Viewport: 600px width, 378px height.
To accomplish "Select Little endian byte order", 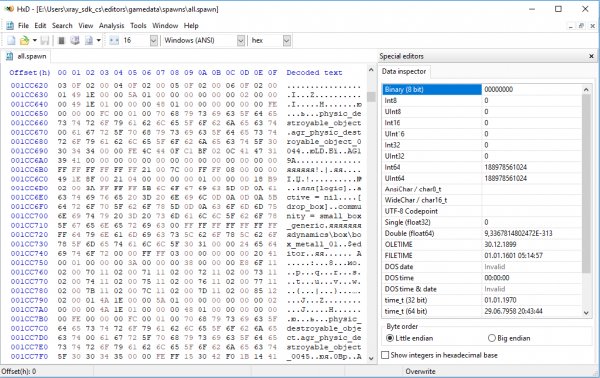I will [409, 338].
